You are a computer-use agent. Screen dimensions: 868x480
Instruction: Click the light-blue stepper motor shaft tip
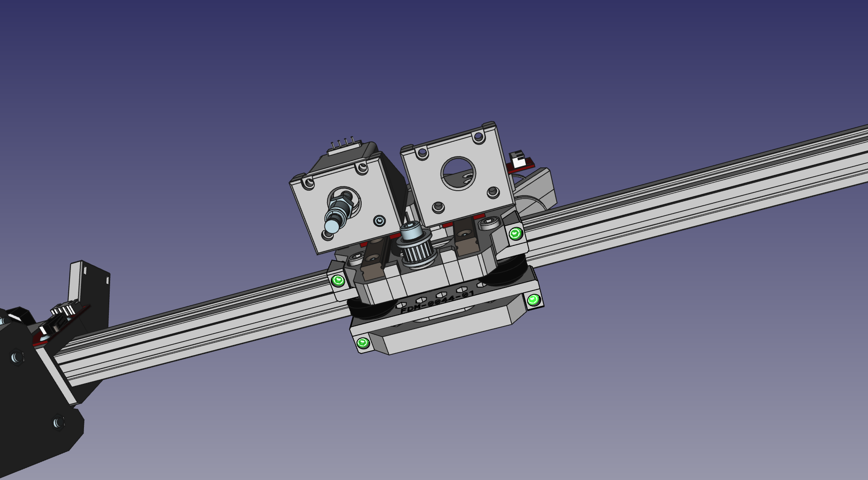click(331, 227)
